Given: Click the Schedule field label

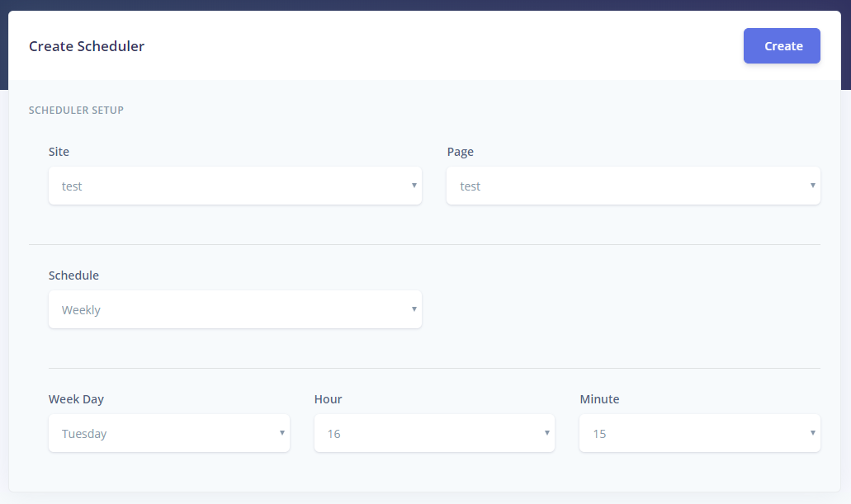Looking at the screenshot, I should (x=73, y=276).
